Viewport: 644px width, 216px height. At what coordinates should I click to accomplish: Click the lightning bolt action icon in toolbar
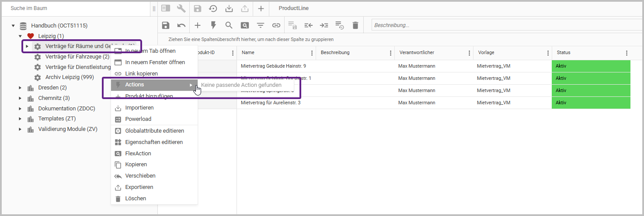tap(213, 25)
